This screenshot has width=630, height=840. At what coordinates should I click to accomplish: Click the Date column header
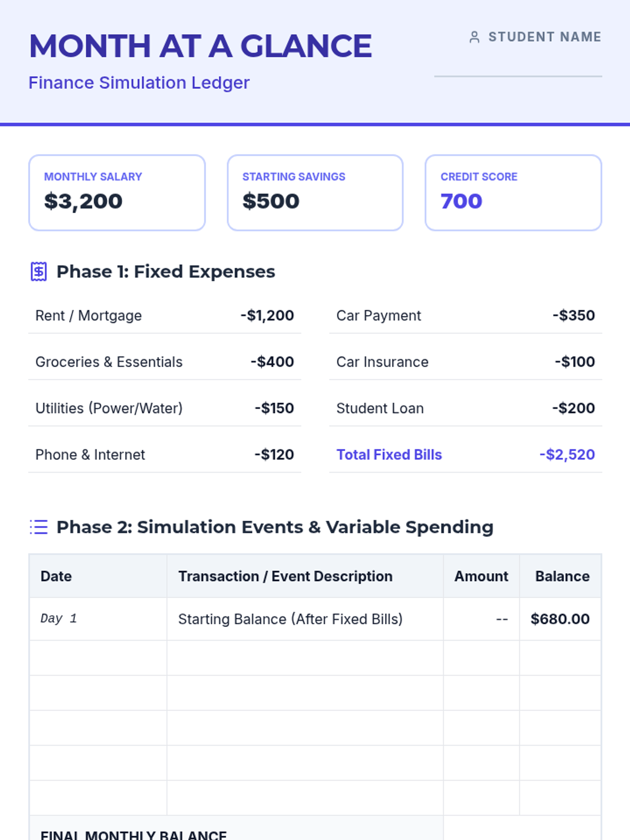[x=56, y=576]
